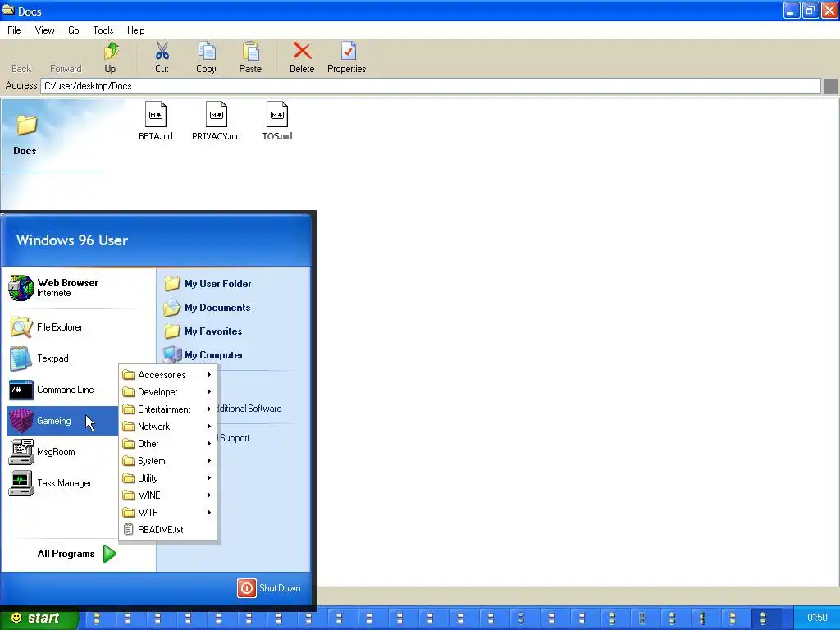The width and height of the screenshot is (840, 630).
Task: Select the PRIVACY.md file
Action: pyautogui.click(x=217, y=121)
